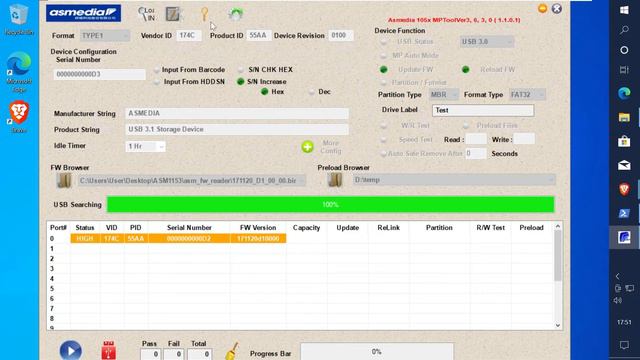Screen dimensions: 640x360
Task: Open the edit configuration notepad icon
Action: 173,14
